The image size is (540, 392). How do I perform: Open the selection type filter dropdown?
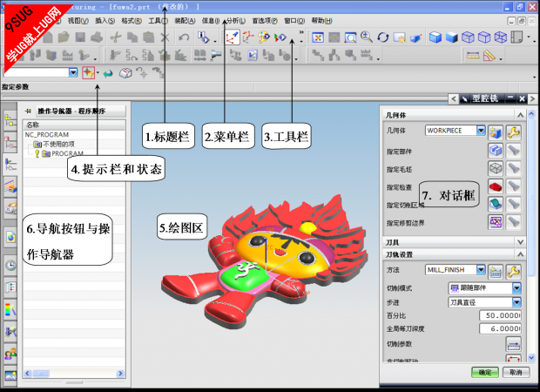(73, 72)
